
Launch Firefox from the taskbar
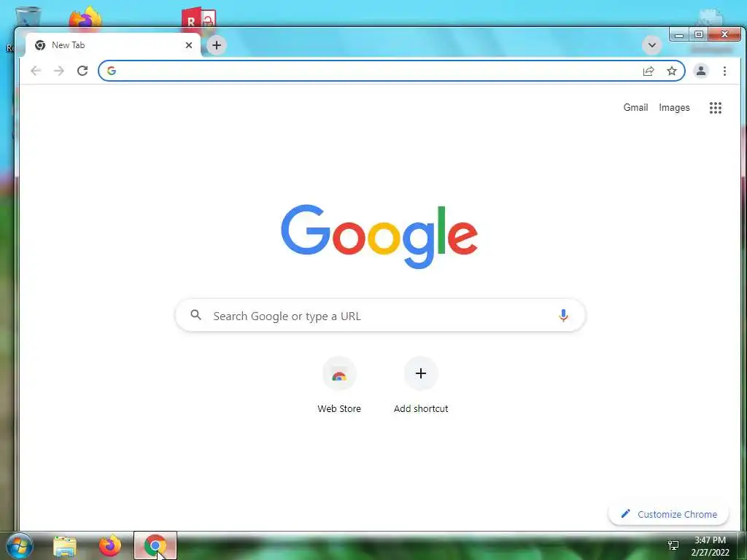click(110, 545)
